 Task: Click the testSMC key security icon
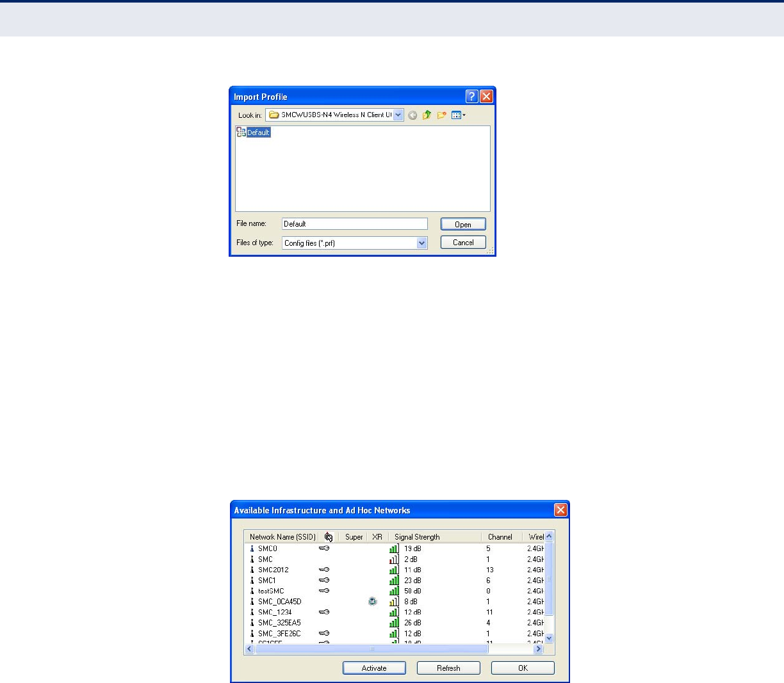point(324,591)
